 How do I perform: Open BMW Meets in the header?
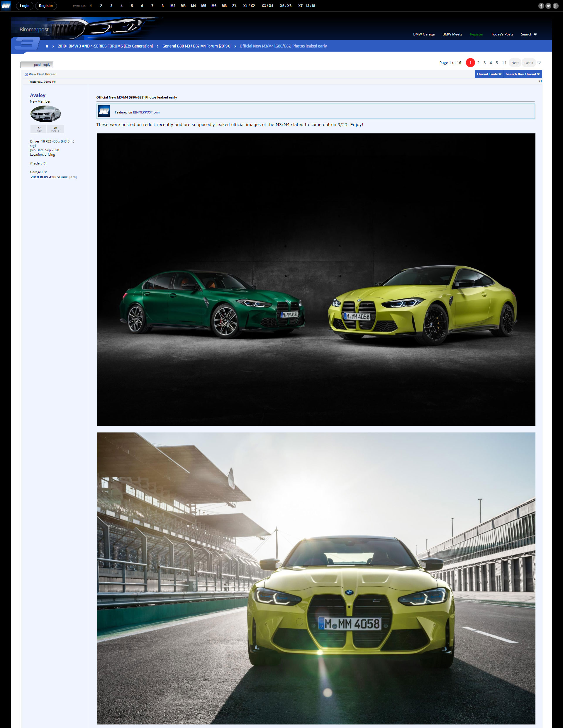(x=452, y=34)
